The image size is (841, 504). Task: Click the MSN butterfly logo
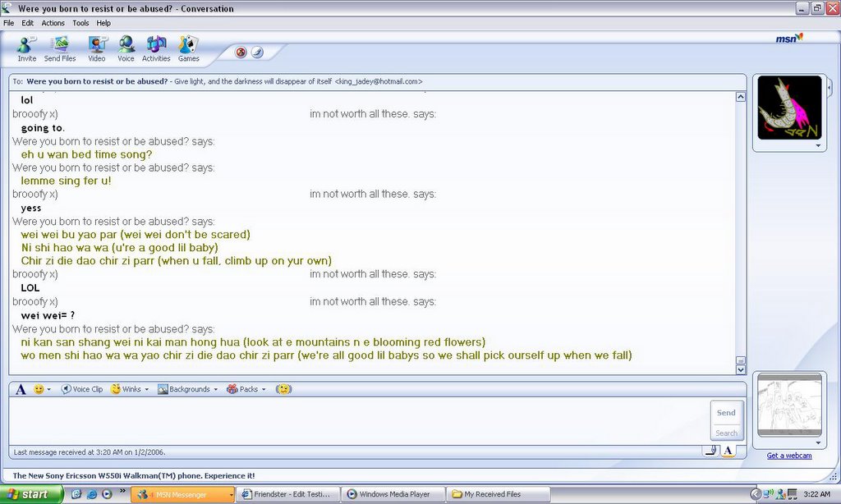point(789,38)
